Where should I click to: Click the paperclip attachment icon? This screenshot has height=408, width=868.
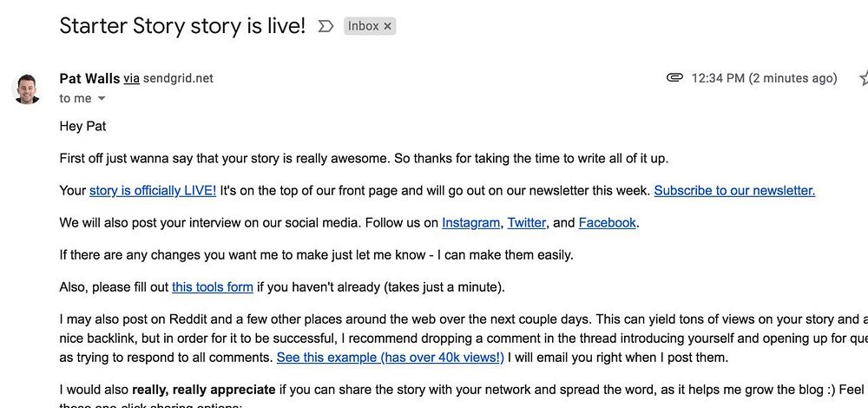(x=674, y=78)
